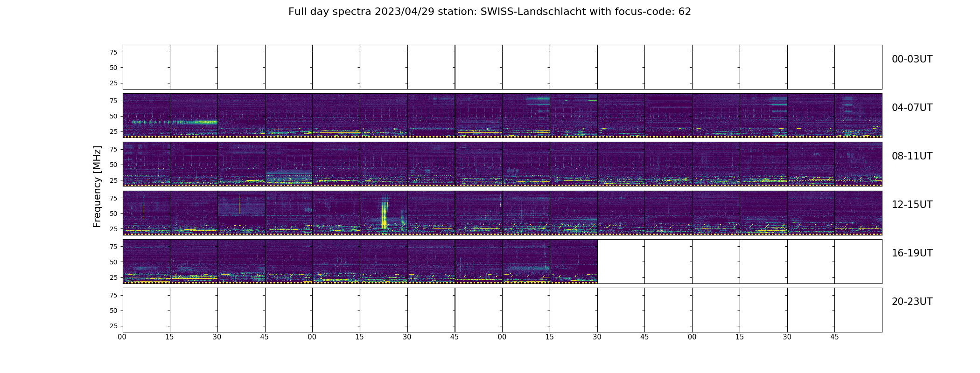Viewport: 980px width, 373px height.
Task: Click the '00-03UT' row label
Action: (912, 59)
